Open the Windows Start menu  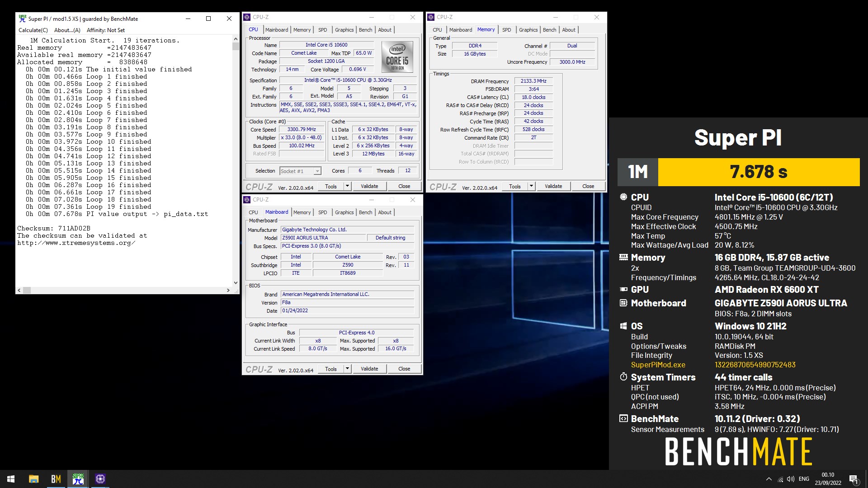click(11, 479)
